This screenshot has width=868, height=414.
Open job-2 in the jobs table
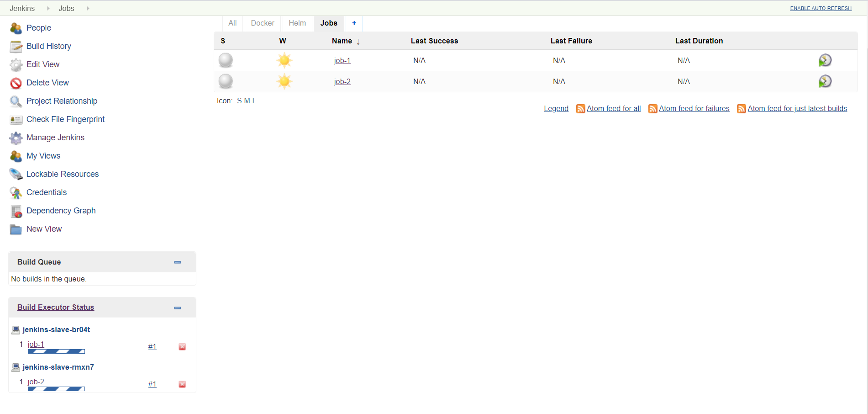[342, 81]
